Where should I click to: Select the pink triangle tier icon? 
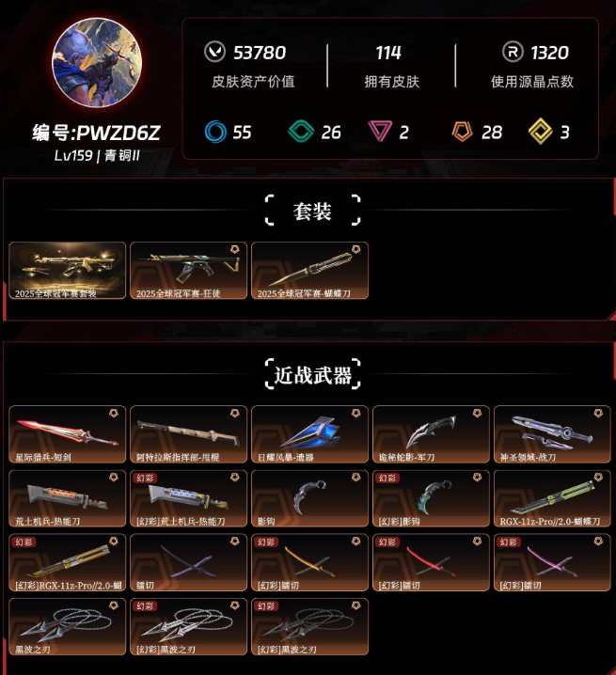pyautogui.click(x=380, y=131)
